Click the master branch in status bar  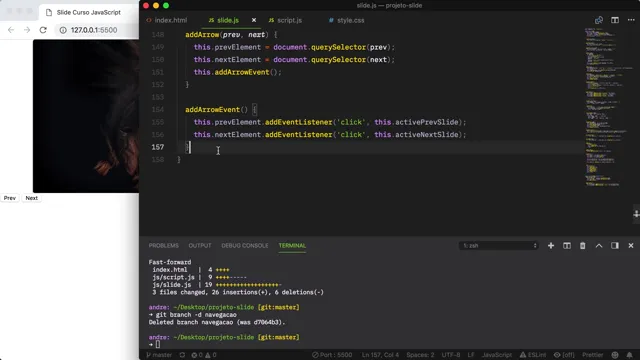click(160, 355)
